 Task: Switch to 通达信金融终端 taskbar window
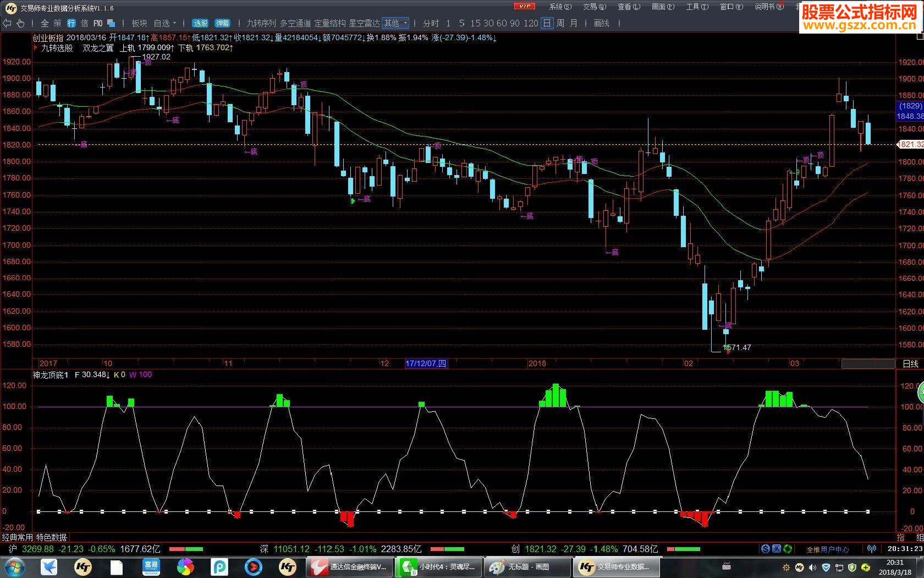click(x=349, y=567)
